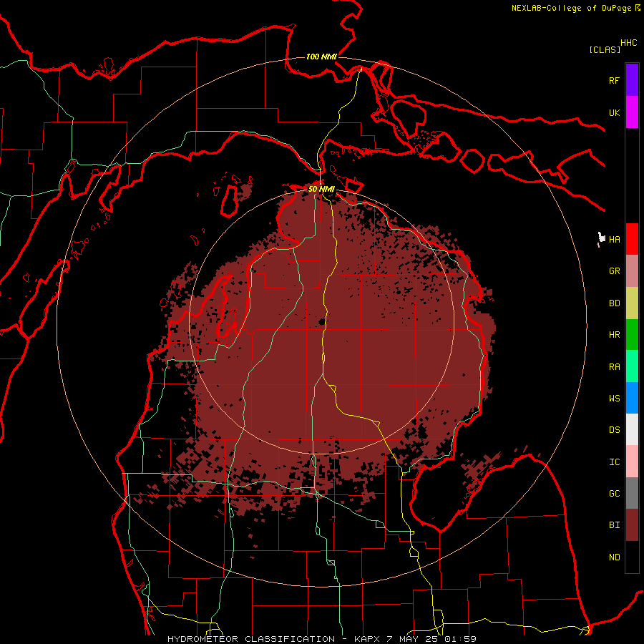Select the GR legend label text

pos(614,271)
